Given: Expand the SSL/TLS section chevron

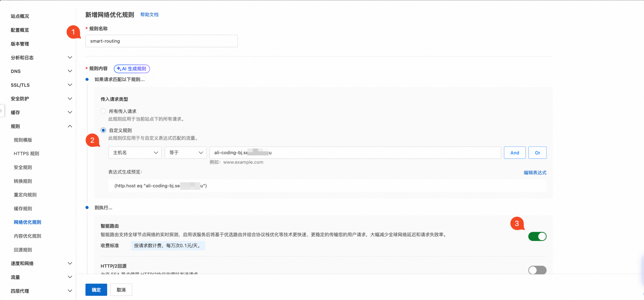Looking at the screenshot, I should point(70,85).
